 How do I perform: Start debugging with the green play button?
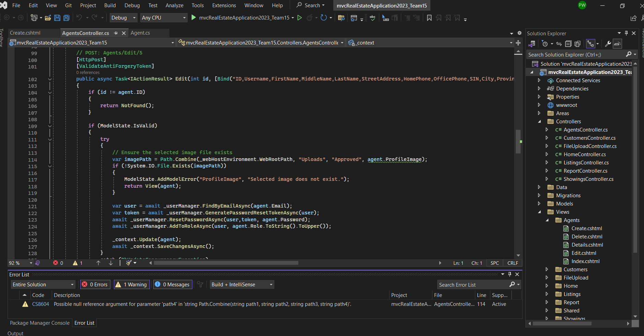coord(194,17)
